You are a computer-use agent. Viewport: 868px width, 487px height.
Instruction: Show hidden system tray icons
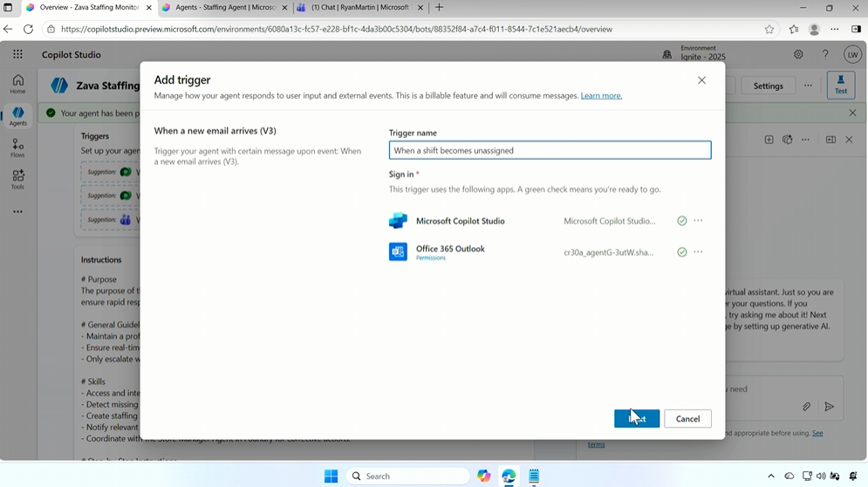pos(770,476)
